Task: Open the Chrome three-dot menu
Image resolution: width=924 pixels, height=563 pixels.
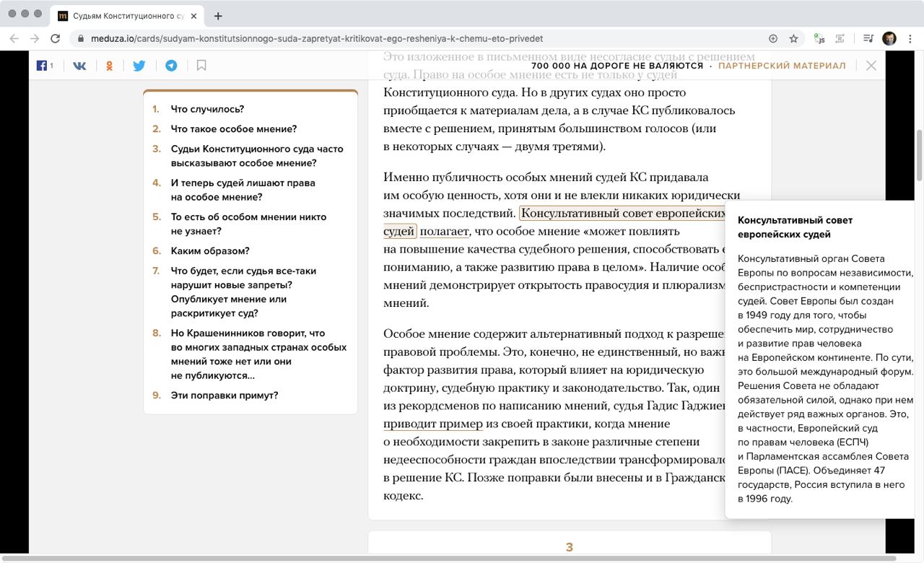Action: 910,38
